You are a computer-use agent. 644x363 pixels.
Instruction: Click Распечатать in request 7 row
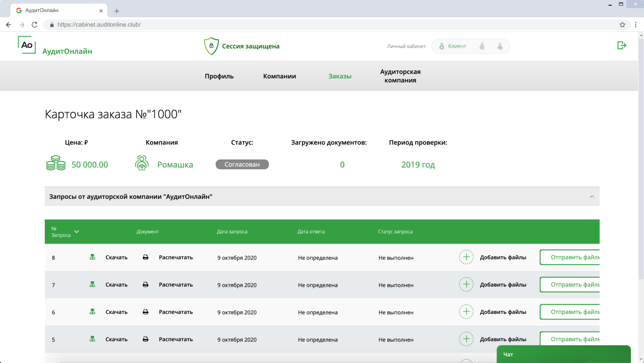click(176, 285)
